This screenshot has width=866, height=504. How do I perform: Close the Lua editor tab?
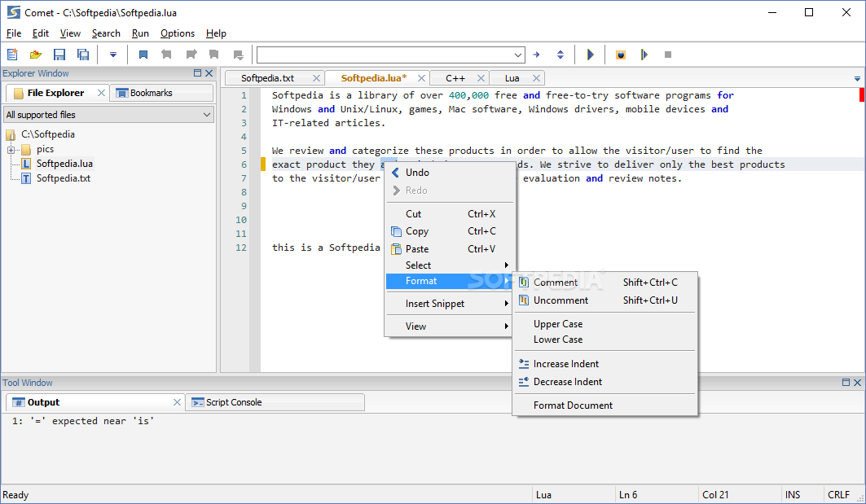point(536,78)
